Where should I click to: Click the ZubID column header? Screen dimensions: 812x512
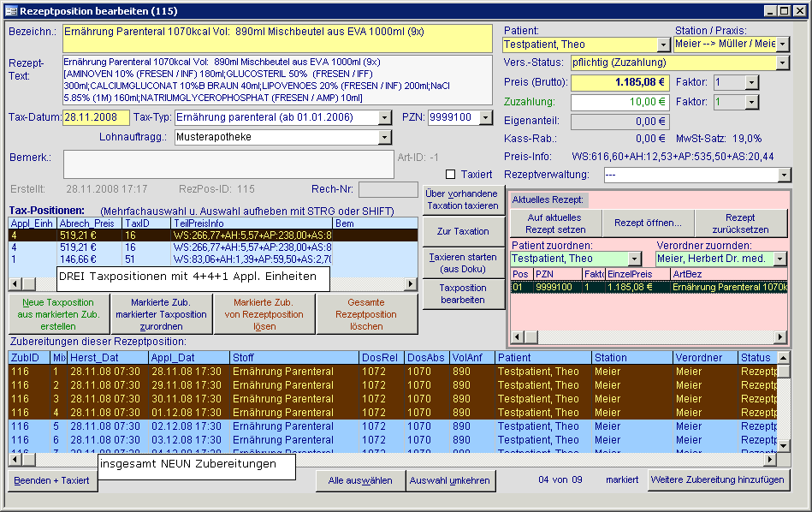(29, 358)
